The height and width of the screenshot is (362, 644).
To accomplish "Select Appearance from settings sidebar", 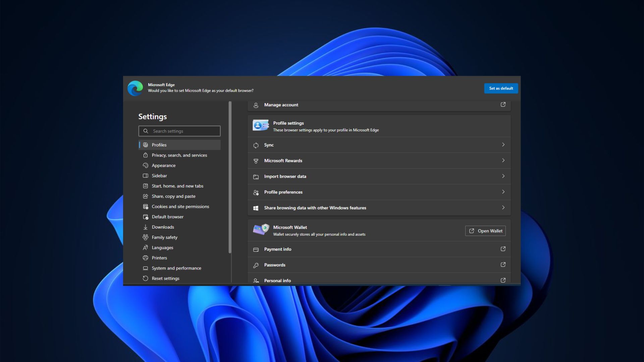I will [x=164, y=165].
